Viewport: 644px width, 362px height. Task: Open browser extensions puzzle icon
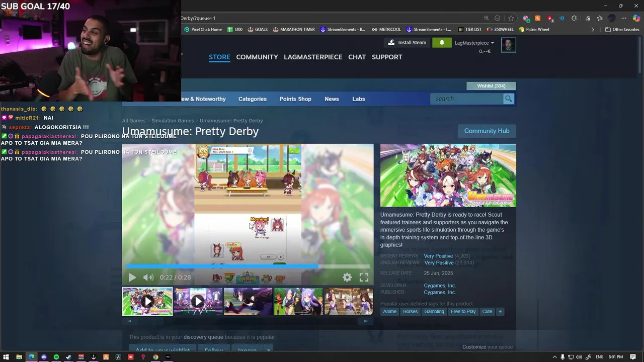point(574,18)
